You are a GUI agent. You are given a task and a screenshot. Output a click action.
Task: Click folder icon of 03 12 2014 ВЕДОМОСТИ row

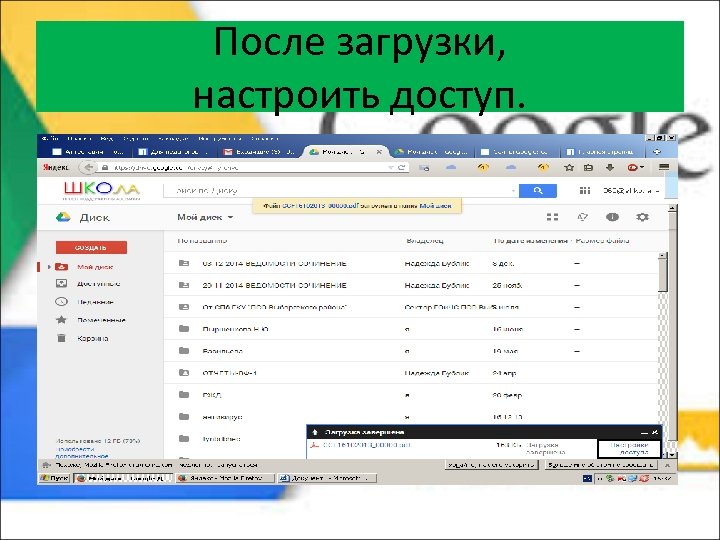tap(184, 263)
